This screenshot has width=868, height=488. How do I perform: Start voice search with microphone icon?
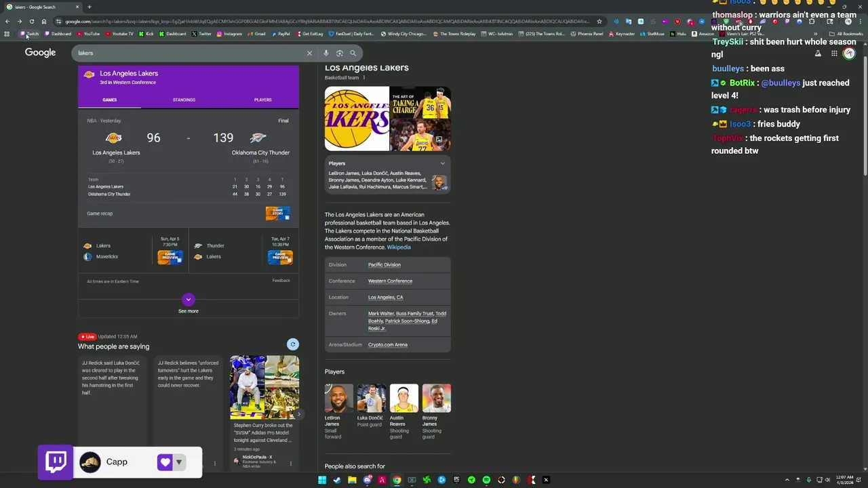326,53
